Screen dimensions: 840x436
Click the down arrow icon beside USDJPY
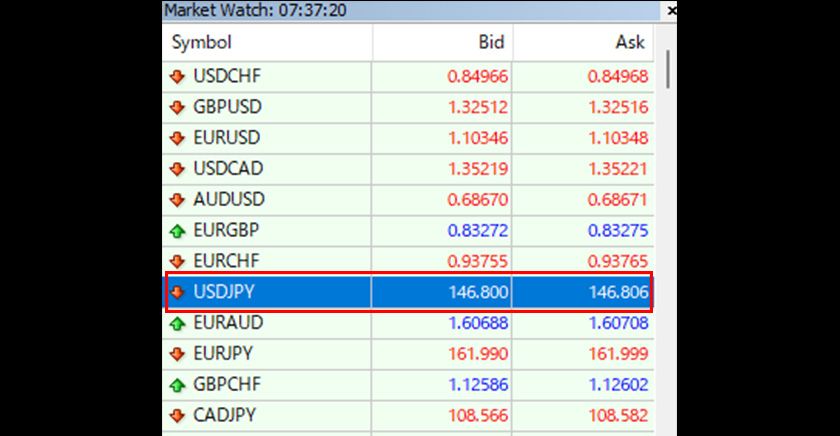point(178,293)
